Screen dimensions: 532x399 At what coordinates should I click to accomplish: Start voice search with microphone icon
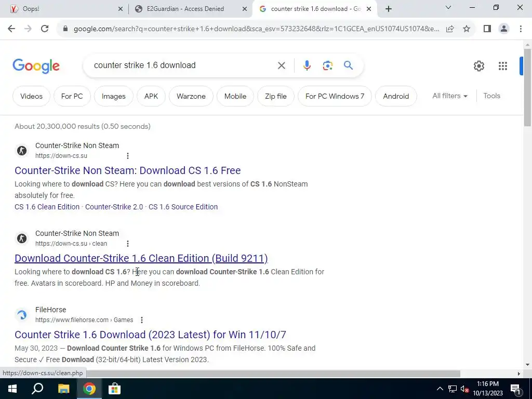click(307, 65)
